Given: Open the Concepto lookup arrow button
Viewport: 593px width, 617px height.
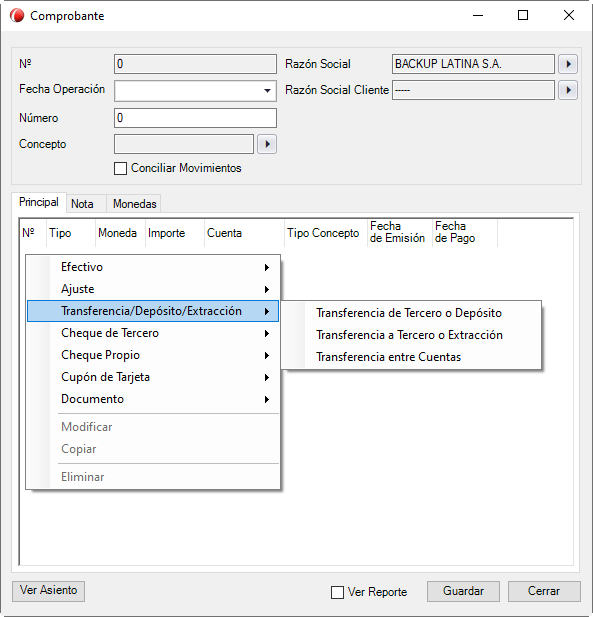Looking at the screenshot, I should (x=267, y=144).
